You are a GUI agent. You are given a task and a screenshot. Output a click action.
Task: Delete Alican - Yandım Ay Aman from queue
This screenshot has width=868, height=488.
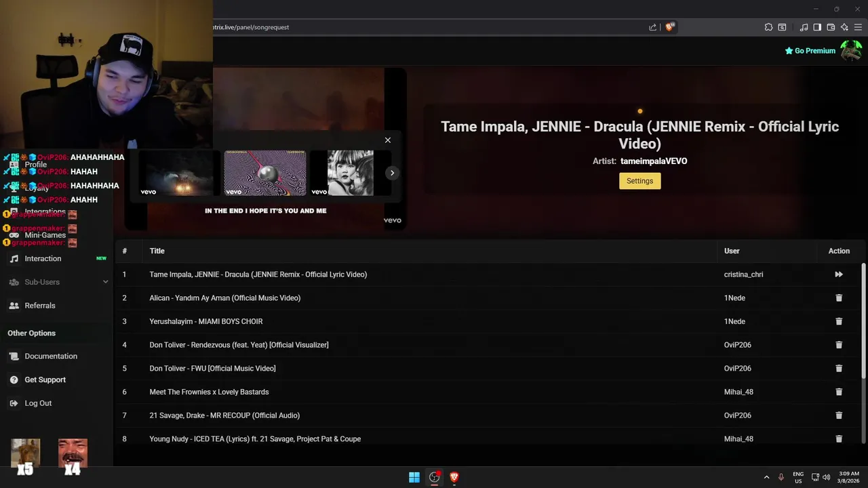839,298
